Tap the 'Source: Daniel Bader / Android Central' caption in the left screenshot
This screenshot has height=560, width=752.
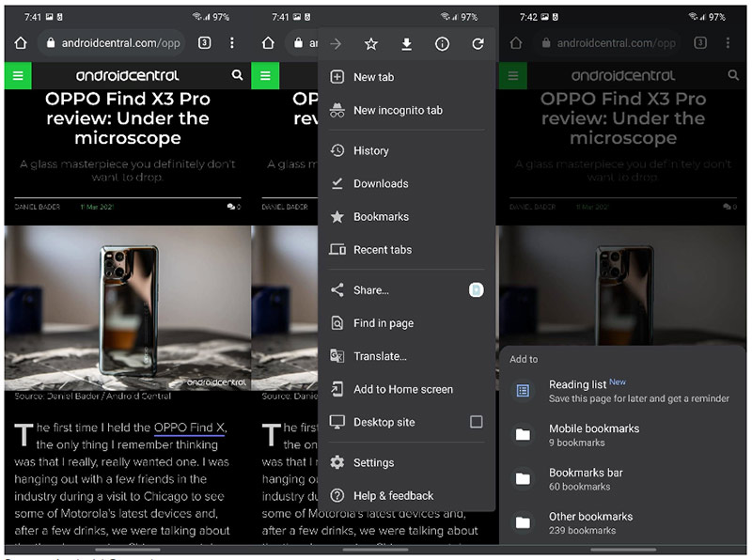92,396
